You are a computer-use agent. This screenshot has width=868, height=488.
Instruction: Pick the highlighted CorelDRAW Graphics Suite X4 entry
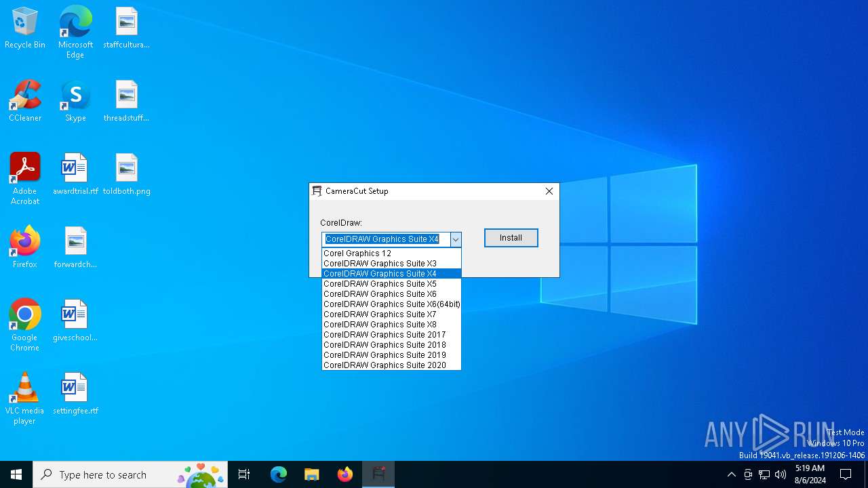pyautogui.click(x=391, y=274)
